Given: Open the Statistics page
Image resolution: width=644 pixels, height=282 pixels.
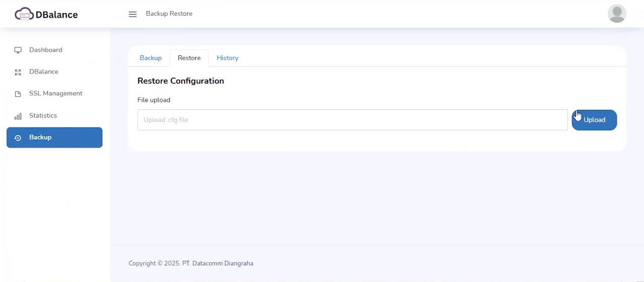Looking at the screenshot, I should point(43,115).
